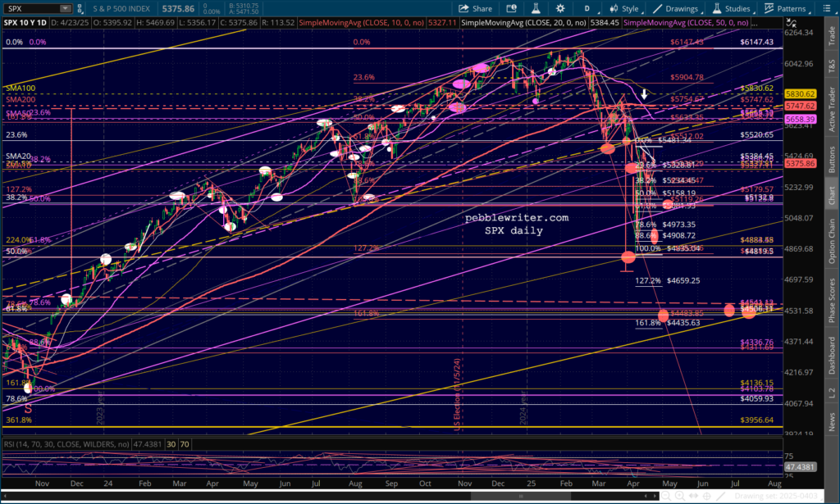Open the Phase Scores sidebar tab

[x=832, y=300]
